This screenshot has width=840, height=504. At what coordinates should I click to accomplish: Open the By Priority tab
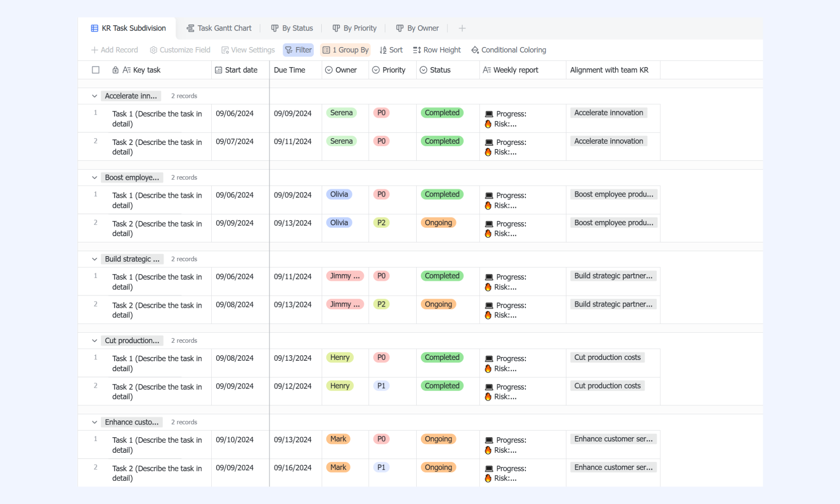point(354,28)
